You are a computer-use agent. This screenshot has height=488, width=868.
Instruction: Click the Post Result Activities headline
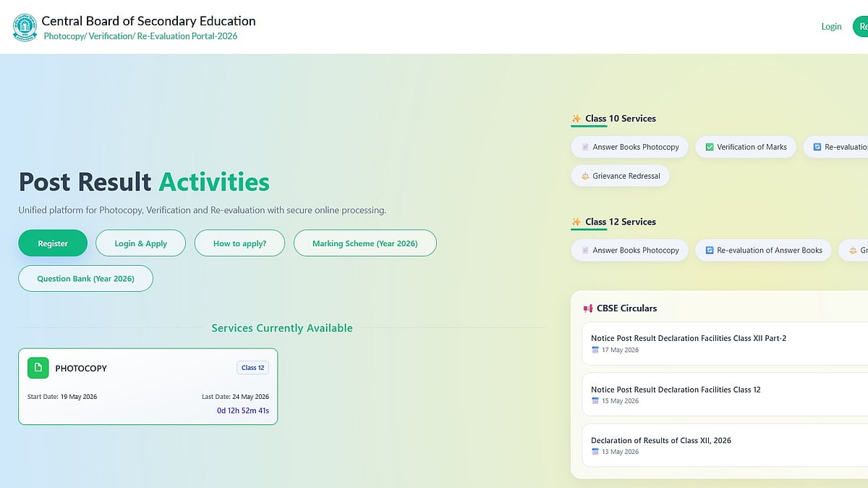click(x=144, y=182)
